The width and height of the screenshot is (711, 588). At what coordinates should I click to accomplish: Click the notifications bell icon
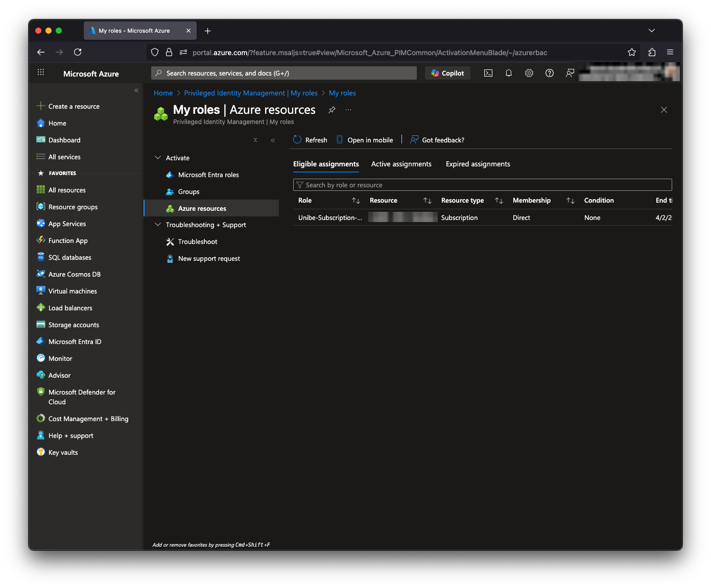[509, 73]
